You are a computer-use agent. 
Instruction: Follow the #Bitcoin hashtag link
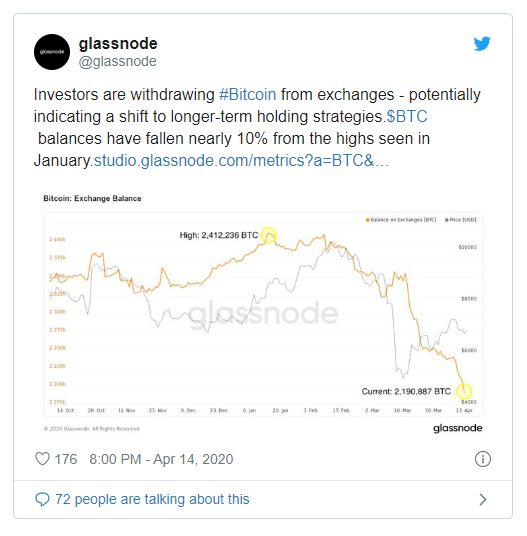coord(247,94)
